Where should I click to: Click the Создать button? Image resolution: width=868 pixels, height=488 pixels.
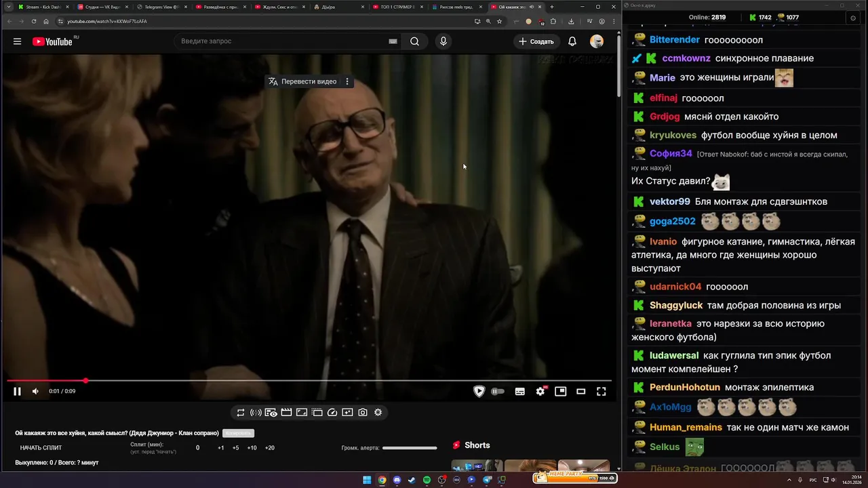click(x=536, y=41)
